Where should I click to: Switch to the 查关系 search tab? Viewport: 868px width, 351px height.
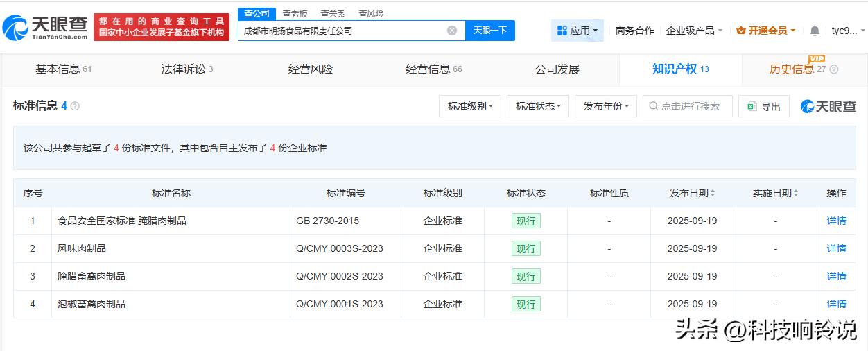coord(333,14)
